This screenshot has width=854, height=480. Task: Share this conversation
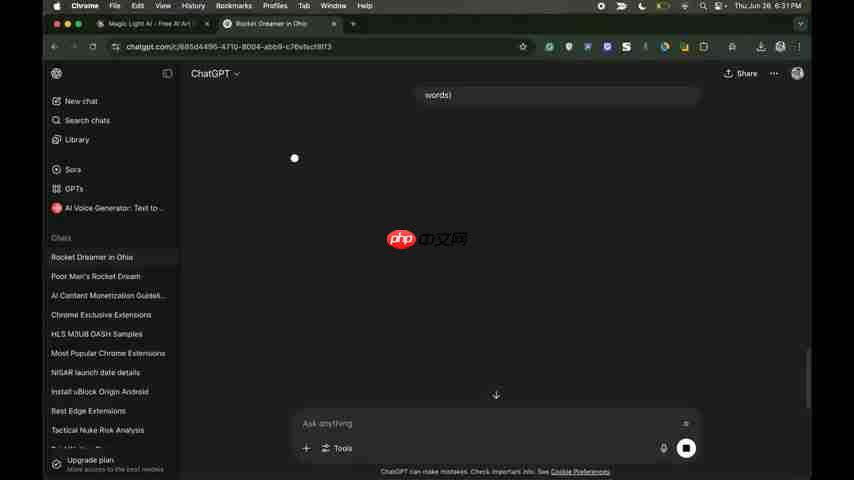(740, 74)
